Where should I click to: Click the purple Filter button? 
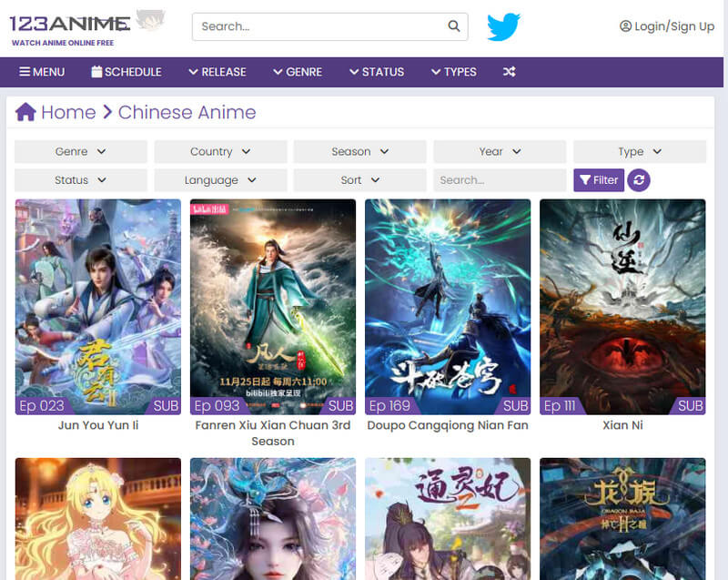pos(599,180)
